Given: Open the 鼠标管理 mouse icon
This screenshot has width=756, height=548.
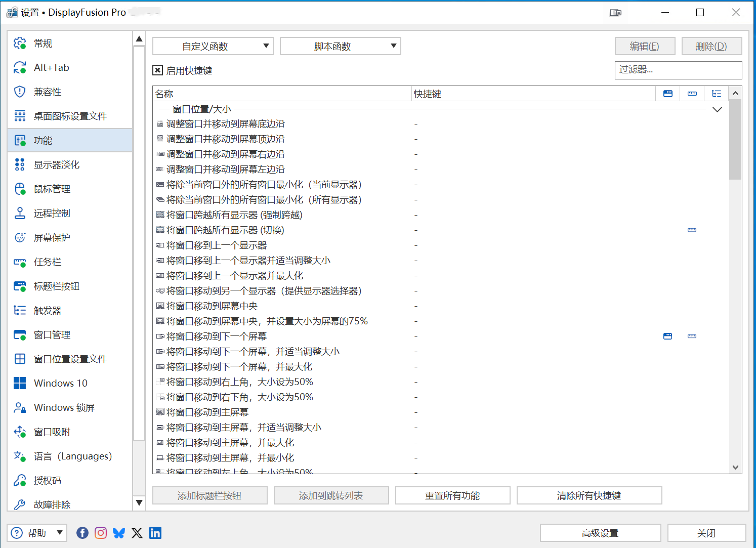Looking at the screenshot, I should click(20, 189).
